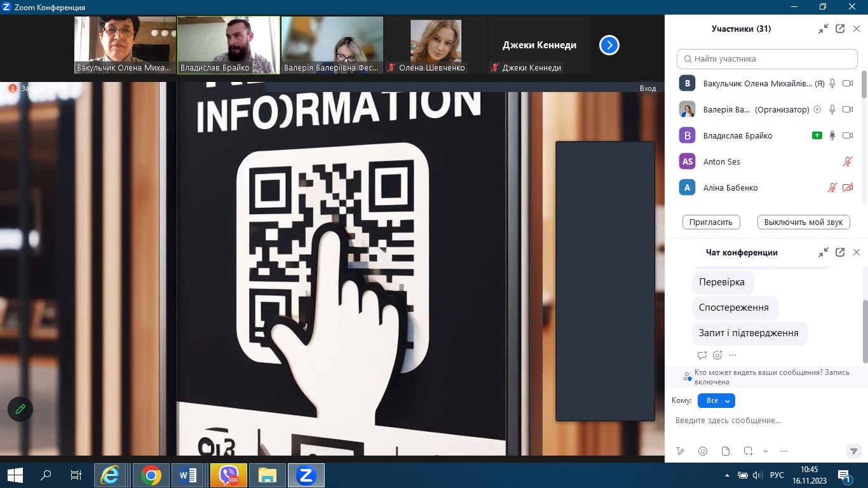Screen dimensions: 868x488
Task: Attach a file using the chat file icon
Action: [726, 451]
